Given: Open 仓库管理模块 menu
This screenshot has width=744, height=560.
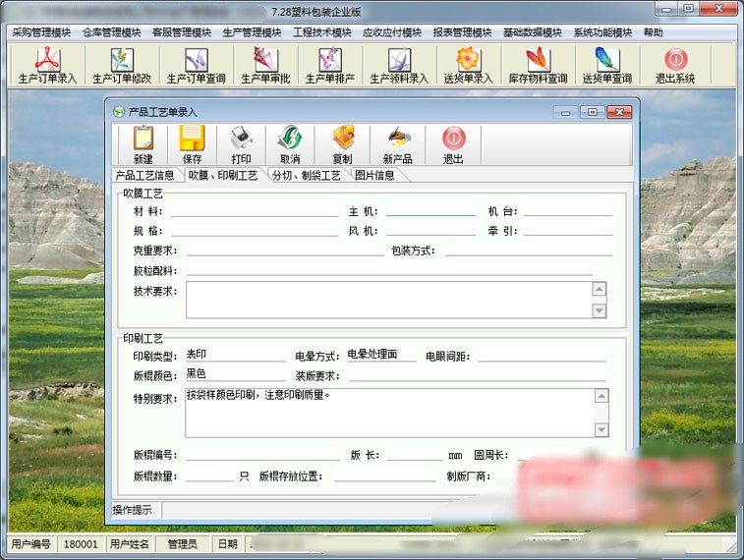Looking at the screenshot, I should pos(112,32).
